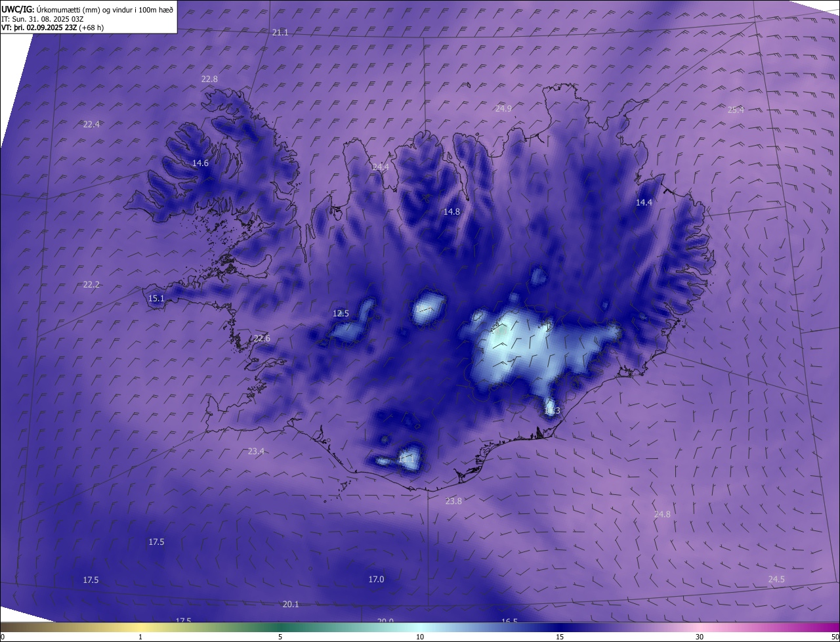The width and height of the screenshot is (840, 642).
Task: Click the 15.1 value label
Action: tap(156, 298)
